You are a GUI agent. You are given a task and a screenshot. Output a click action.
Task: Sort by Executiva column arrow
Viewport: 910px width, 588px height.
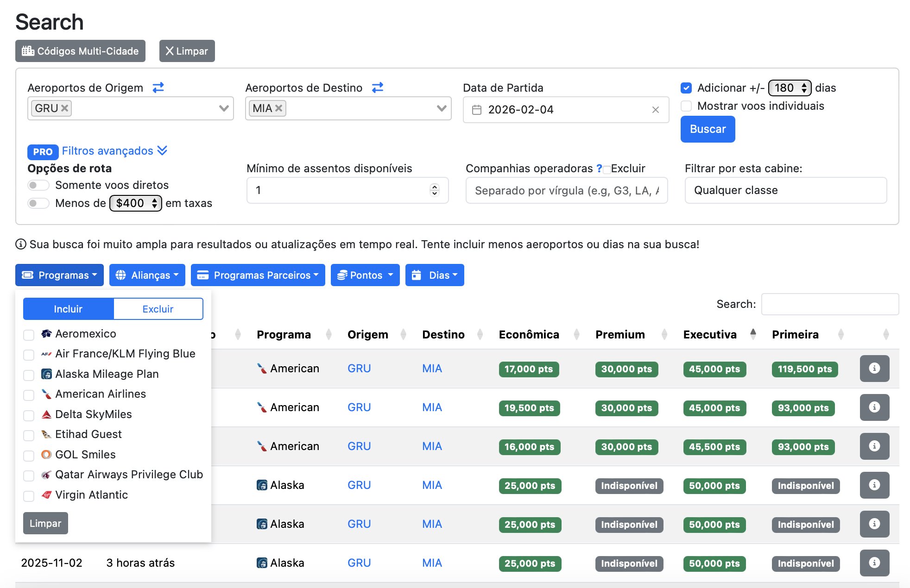point(753,334)
